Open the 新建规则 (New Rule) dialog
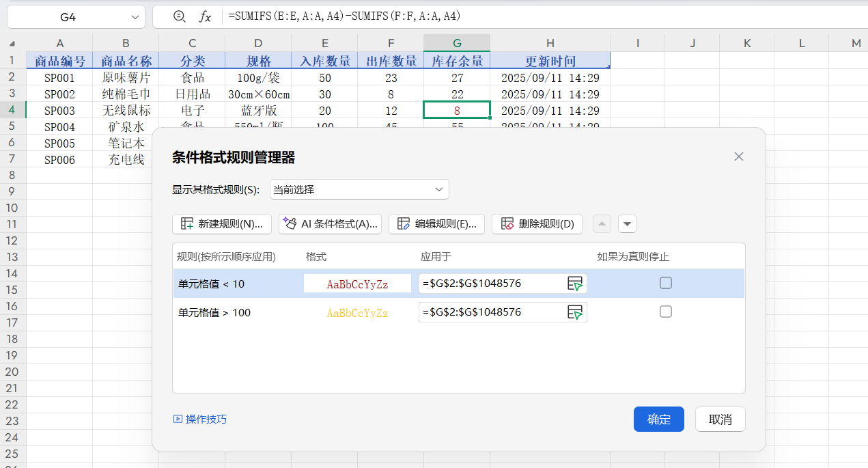Image resolution: width=868 pixels, height=468 pixels. coord(221,224)
